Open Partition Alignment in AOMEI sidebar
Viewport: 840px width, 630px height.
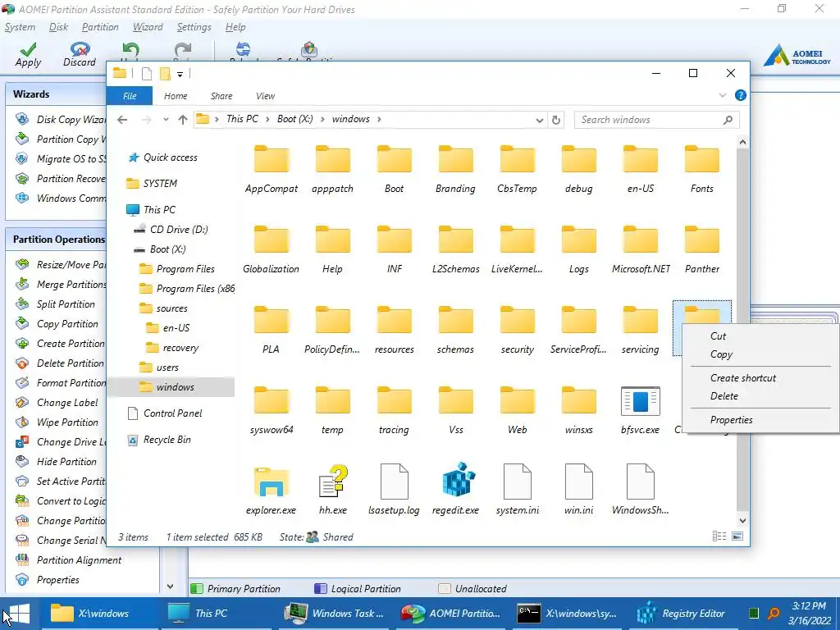(69, 559)
